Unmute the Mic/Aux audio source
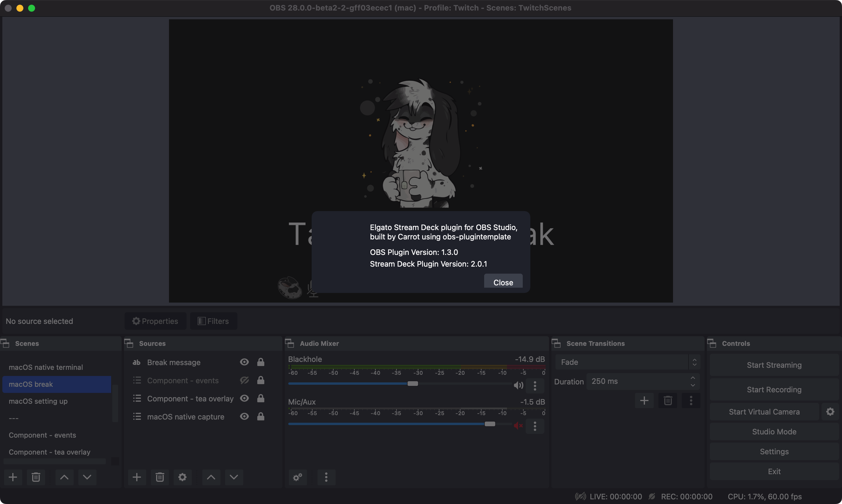The width and height of the screenshot is (842, 504). pos(518,426)
